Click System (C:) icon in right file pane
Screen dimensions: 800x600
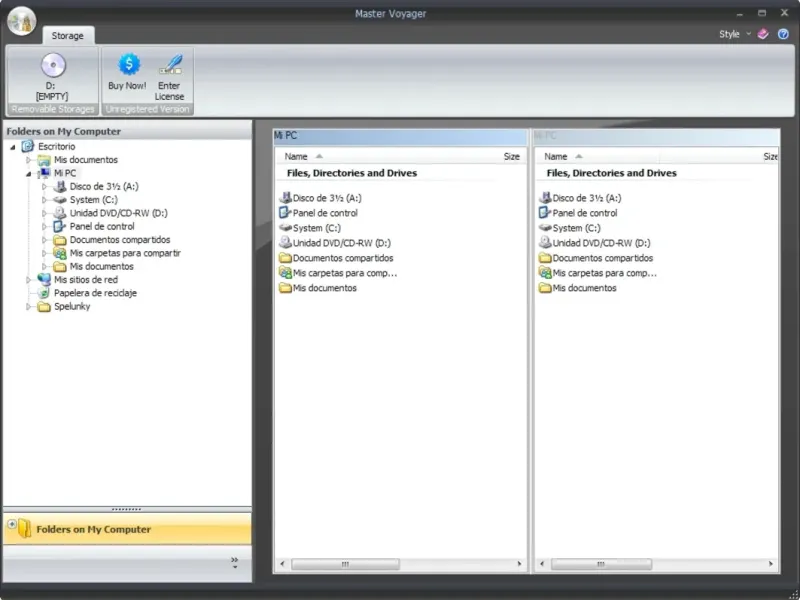tap(545, 228)
